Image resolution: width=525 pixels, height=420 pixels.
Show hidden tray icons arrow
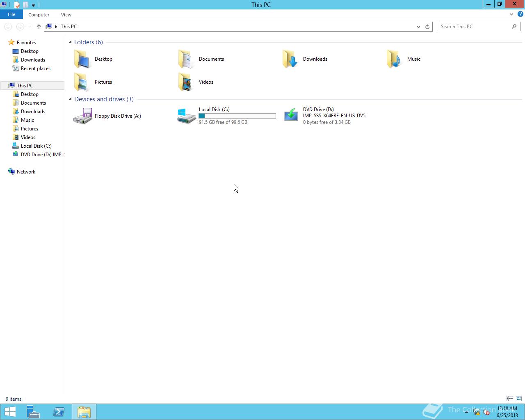(466, 412)
